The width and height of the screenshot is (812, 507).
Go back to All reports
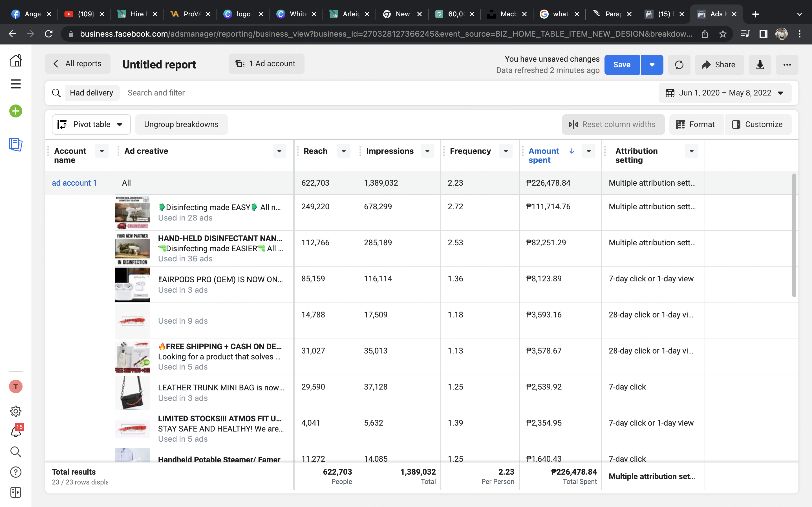tap(78, 64)
